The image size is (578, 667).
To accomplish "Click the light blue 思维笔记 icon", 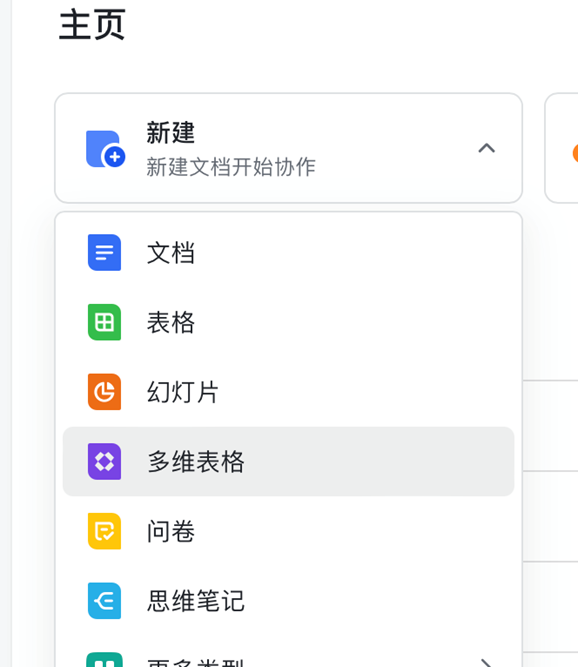I will pos(104,601).
